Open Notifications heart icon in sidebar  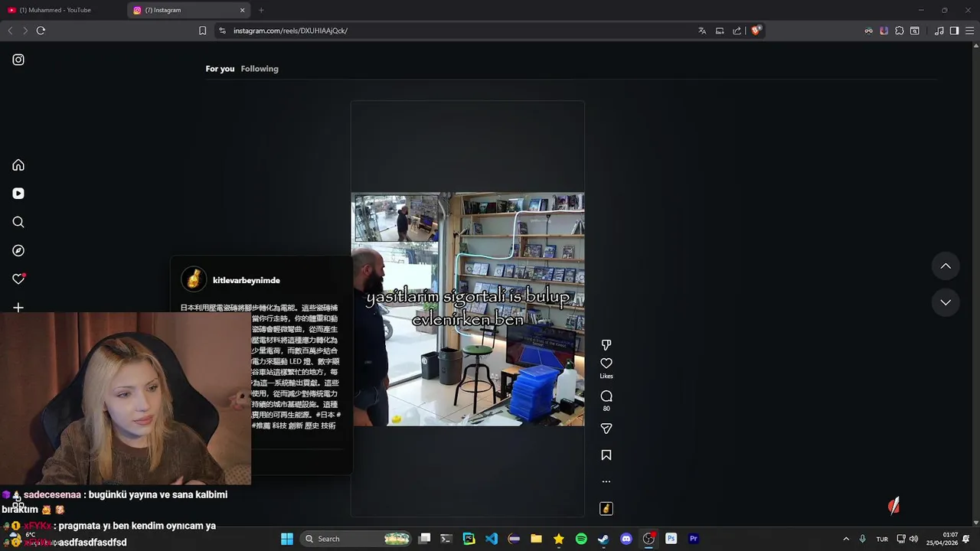point(18,279)
